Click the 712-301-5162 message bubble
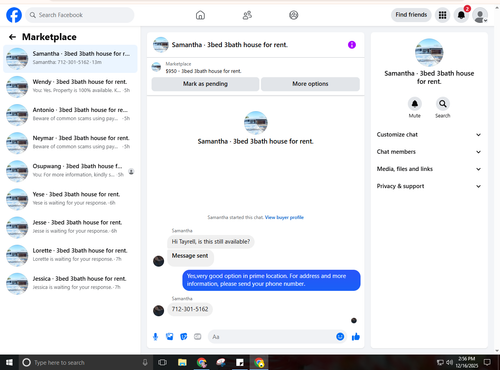 pyautogui.click(x=190, y=309)
